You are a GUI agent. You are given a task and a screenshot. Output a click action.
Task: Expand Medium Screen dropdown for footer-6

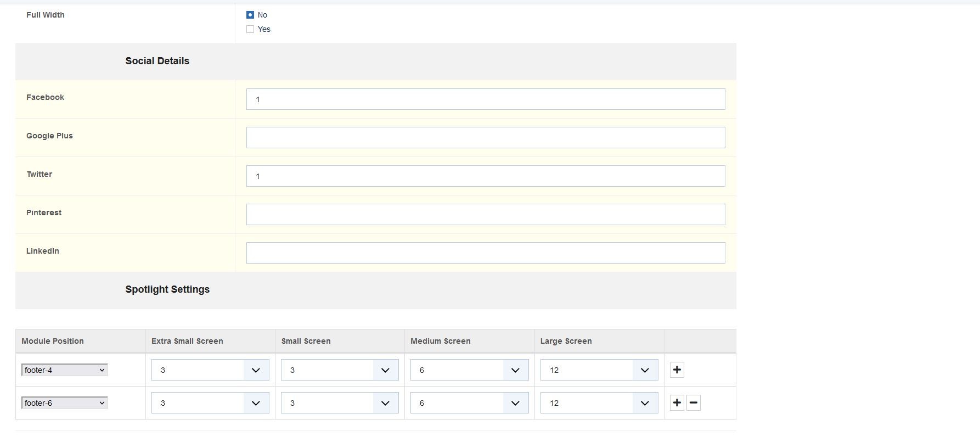point(469,403)
